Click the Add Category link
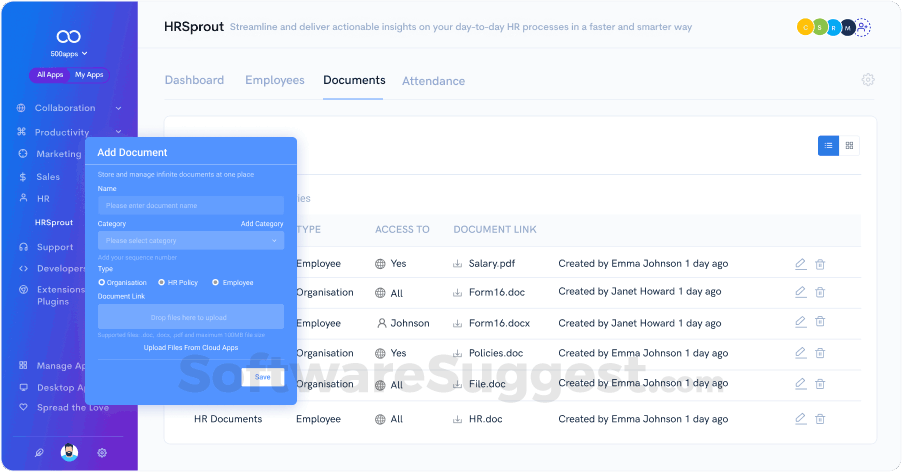This screenshot has height=472, width=902. [x=262, y=224]
